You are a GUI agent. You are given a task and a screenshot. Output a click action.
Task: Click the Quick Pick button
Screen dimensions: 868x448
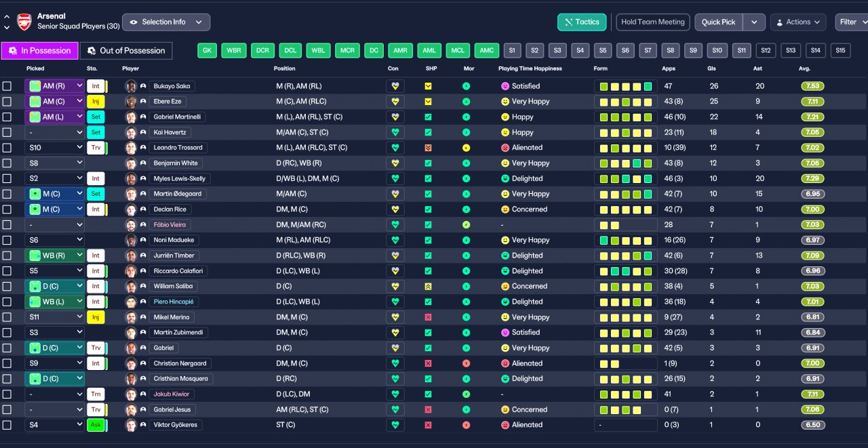[x=719, y=22]
